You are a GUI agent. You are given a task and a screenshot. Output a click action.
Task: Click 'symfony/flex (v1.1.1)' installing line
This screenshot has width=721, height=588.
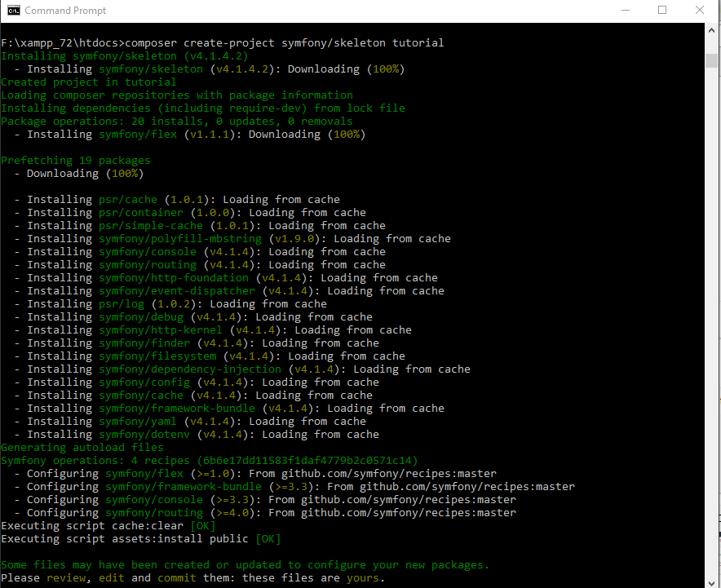pos(189,135)
